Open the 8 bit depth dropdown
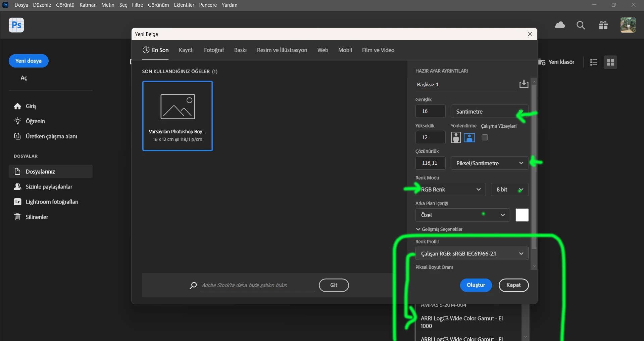This screenshot has width=644, height=341. coord(509,189)
